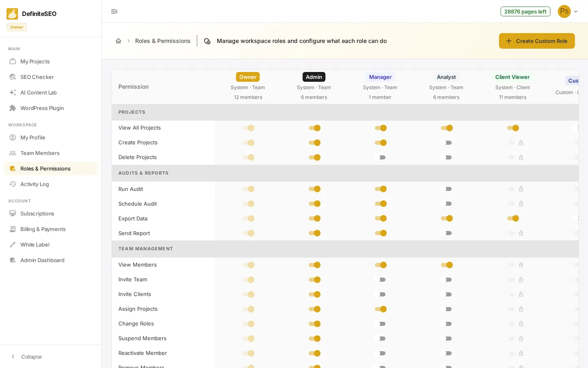Open Team Members page
588x368 pixels.
click(x=51, y=153)
